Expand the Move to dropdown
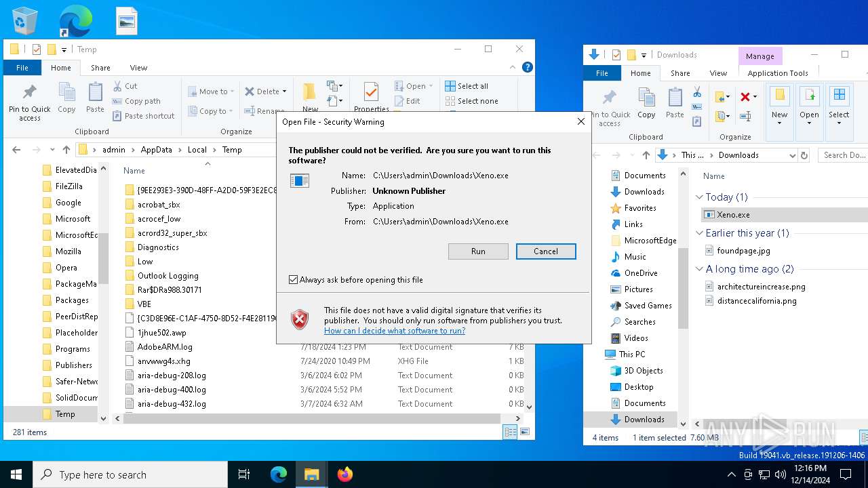 (232, 91)
